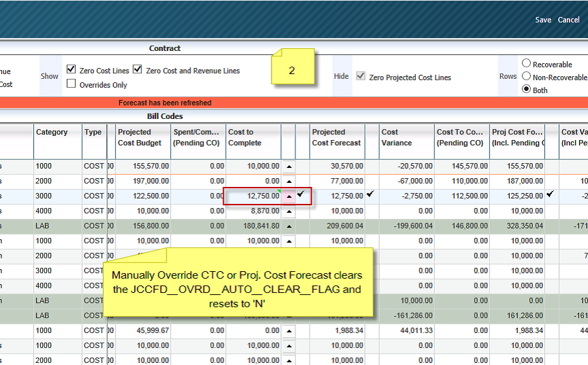Image resolution: width=588 pixels, height=365 pixels.
Task: Select Cost to Complete cell 8,870.00
Action: pos(253,211)
